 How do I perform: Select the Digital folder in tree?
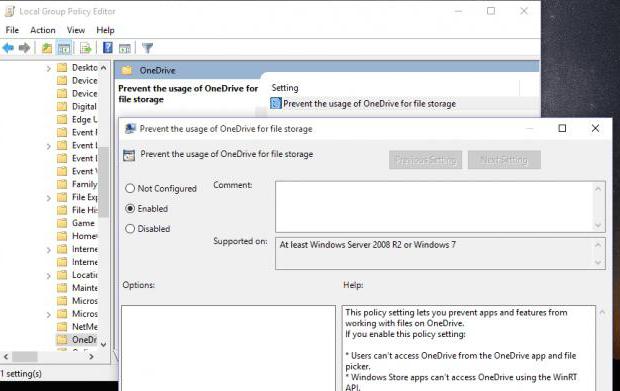77,106
